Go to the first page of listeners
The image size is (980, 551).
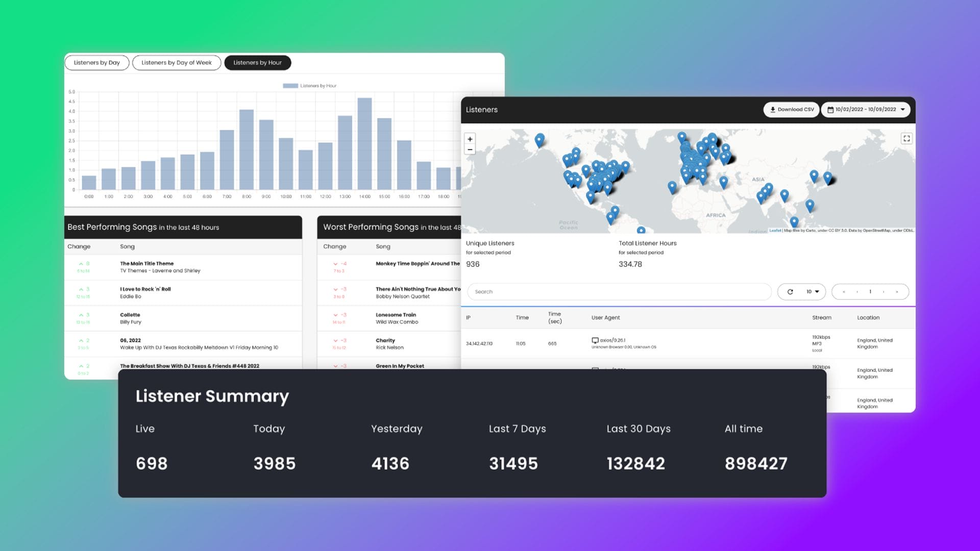point(844,292)
